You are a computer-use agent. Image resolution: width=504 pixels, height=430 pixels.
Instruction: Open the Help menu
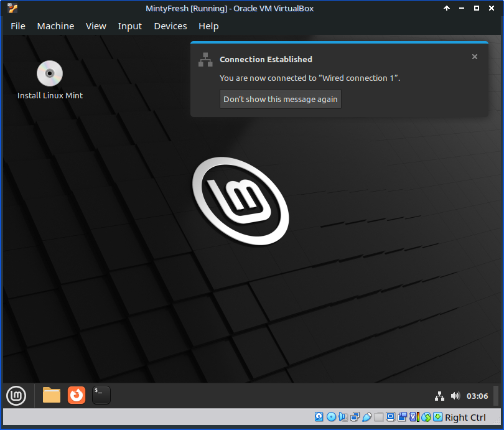click(x=208, y=26)
